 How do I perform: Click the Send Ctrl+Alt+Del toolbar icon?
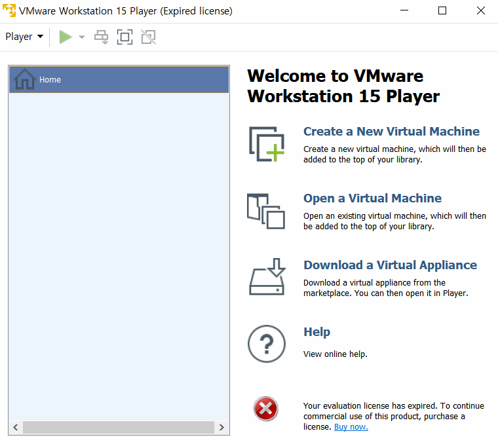tap(102, 37)
